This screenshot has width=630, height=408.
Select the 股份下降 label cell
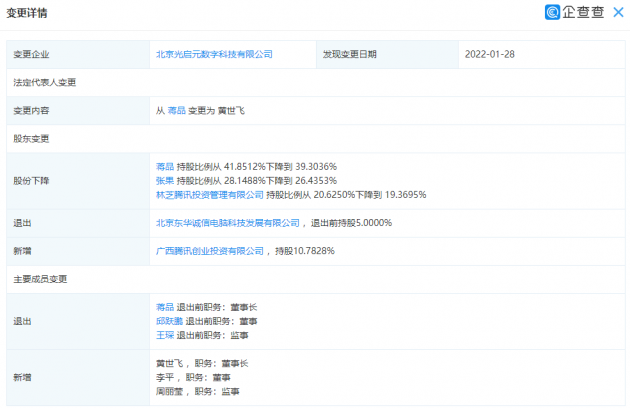coord(78,181)
